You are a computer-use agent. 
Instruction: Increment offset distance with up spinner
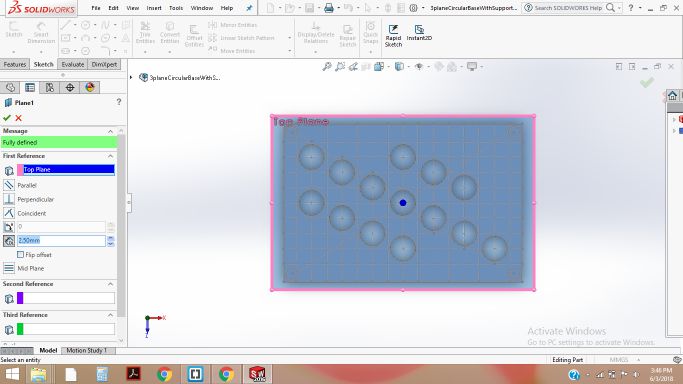(111, 238)
